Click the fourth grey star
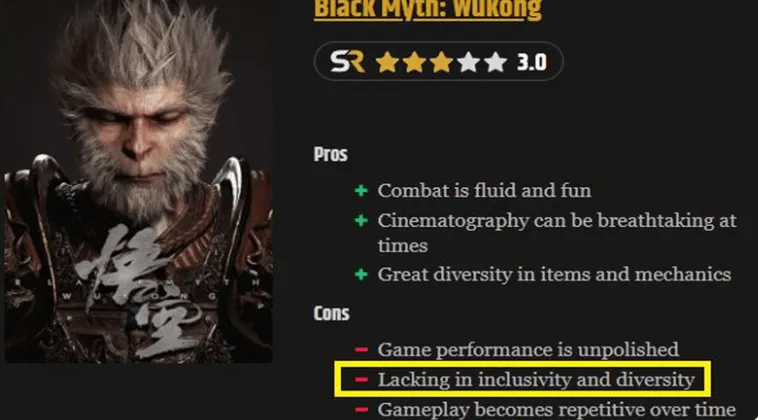The width and height of the screenshot is (758, 420). (x=468, y=62)
